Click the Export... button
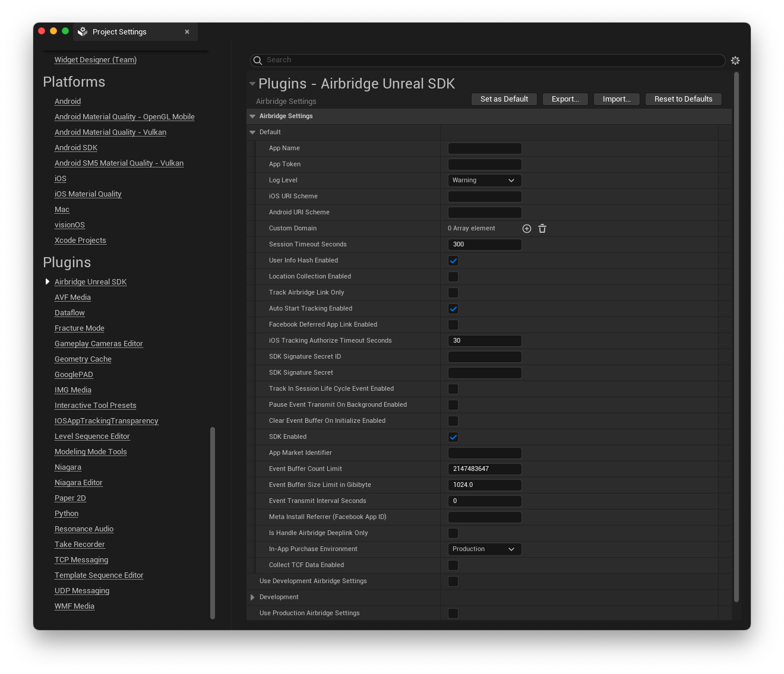 565,99
